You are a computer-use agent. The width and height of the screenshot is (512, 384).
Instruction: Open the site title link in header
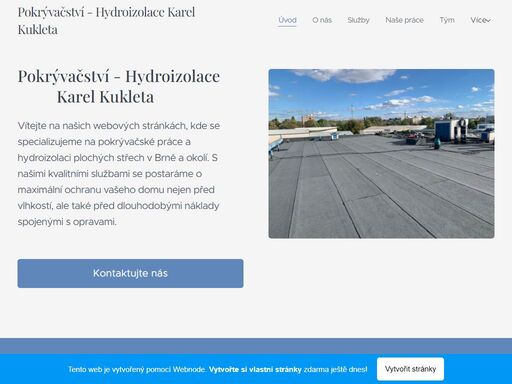click(x=106, y=21)
